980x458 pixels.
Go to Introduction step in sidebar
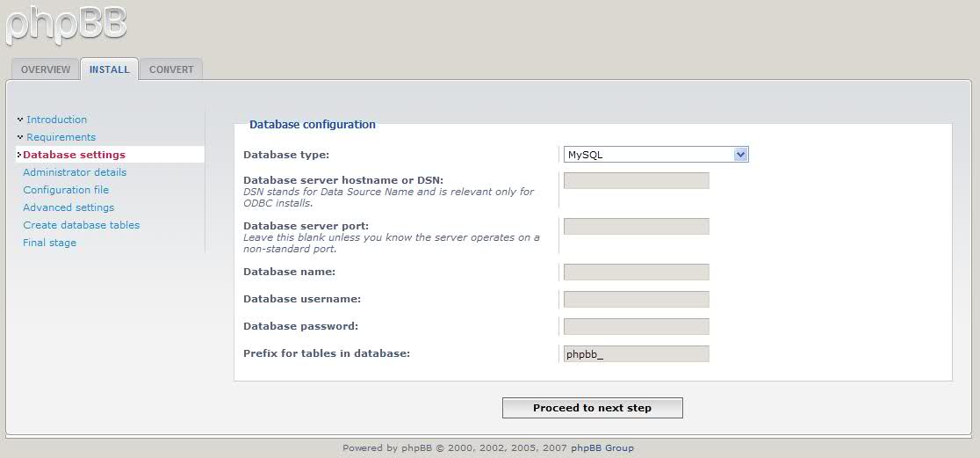click(x=57, y=120)
